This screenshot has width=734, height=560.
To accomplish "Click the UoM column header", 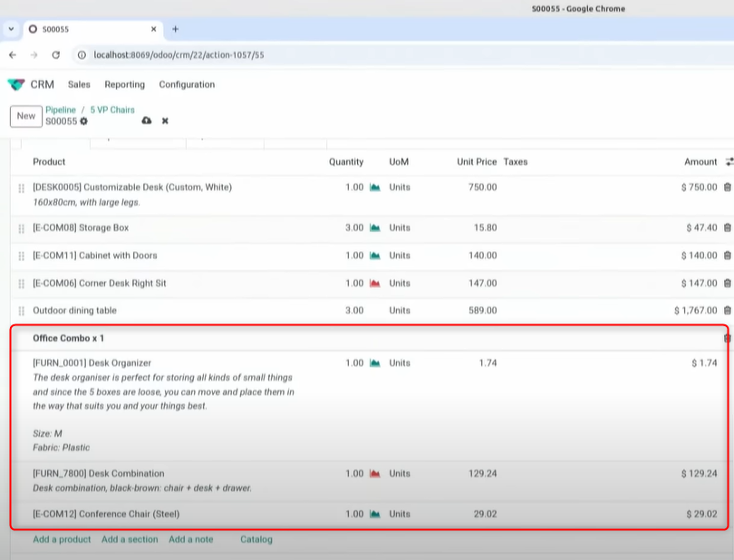I will point(399,162).
